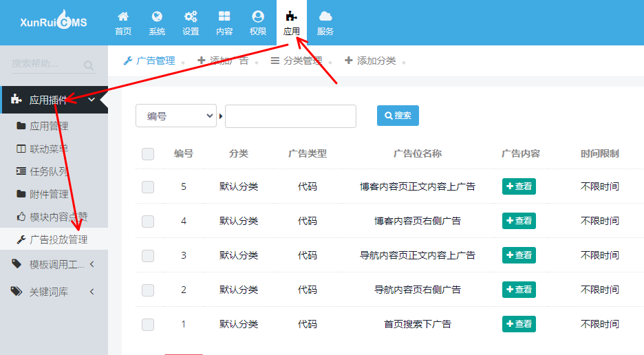Click the blue 搜索 button
Screen dimensions: 644x355
point(398,116)
